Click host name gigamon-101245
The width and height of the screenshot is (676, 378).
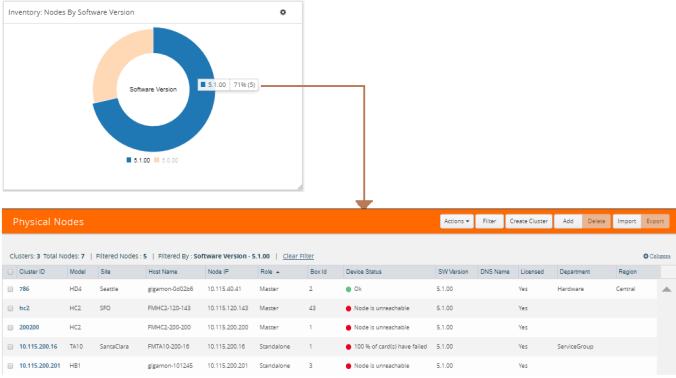point(170,366)
